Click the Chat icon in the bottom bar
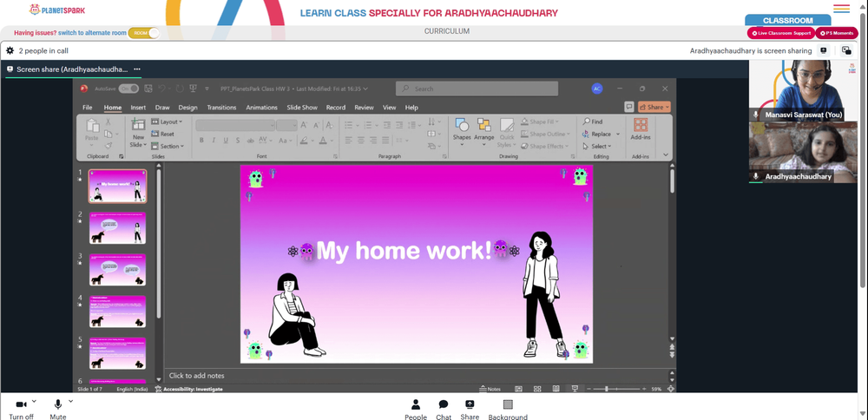The height and width of the screenshot is (420, 868). (444, 404)
